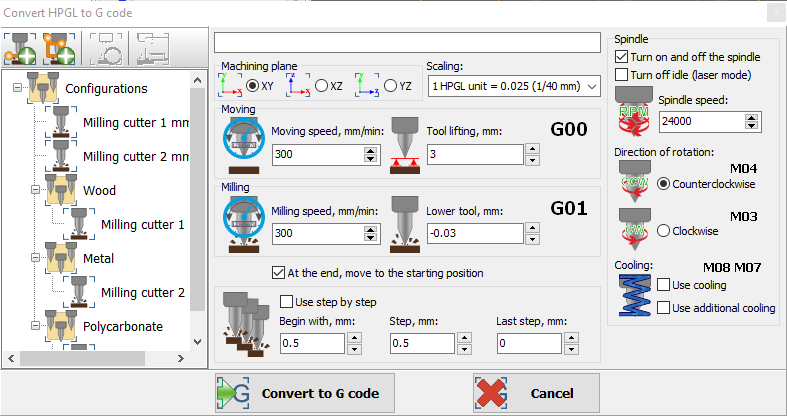This screenshot has height=416, width=787.
Task: Collapse the Metal tree node
Action: tap(35, 257)
